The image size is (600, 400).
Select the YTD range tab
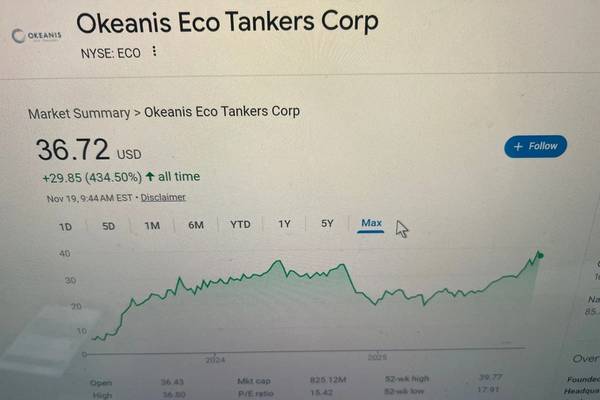240,224
